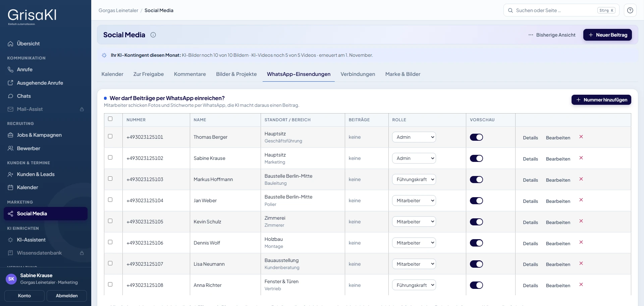The height and width of the screenshot is (306, 644).
Task: Disable the Vorschau switch for Kevin Schulz
Action: pos(476,222)
